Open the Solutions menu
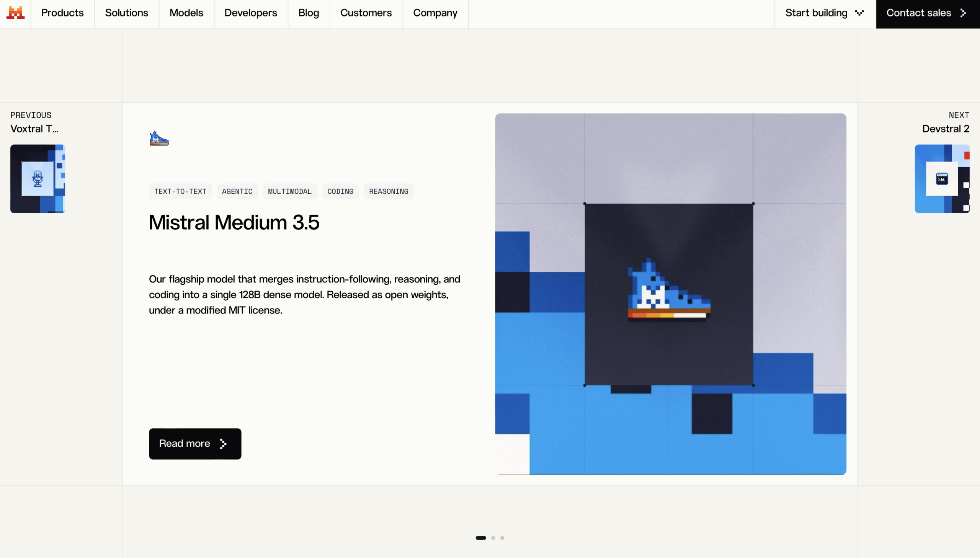The image size is (980, 558). [x=126, y=13]
